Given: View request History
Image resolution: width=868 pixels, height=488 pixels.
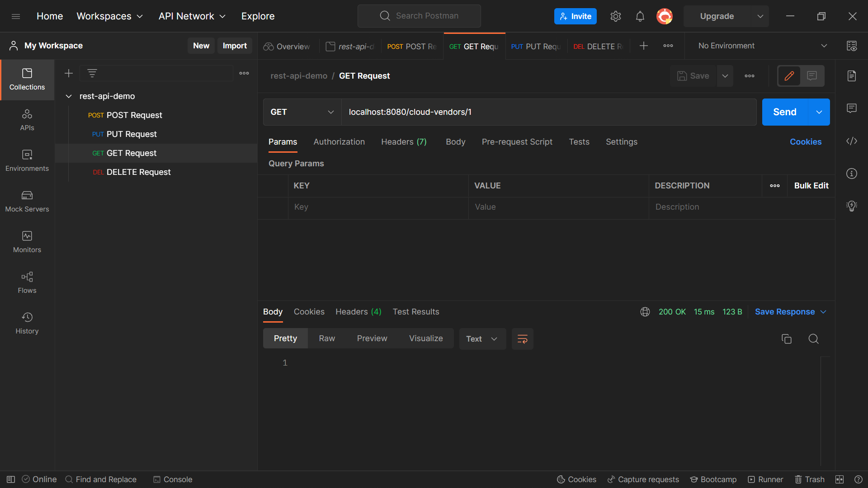Looking at the screenshot, I should (x=27, y=323).
